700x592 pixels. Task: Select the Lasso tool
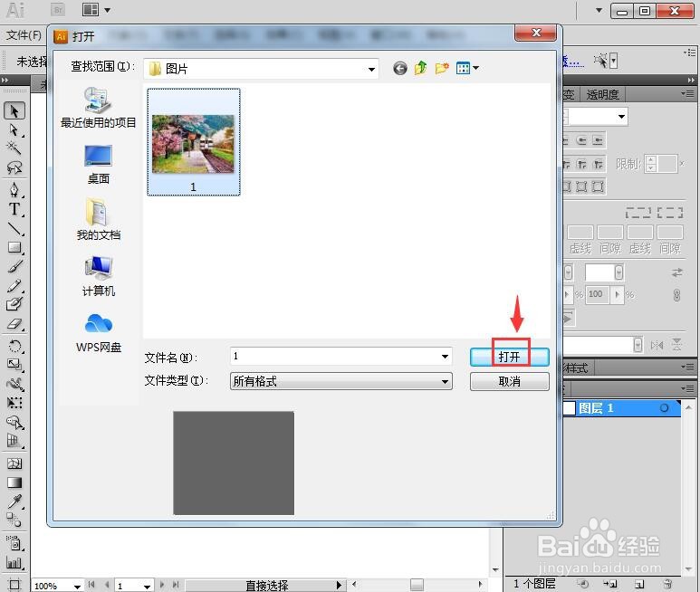(14, 167)
